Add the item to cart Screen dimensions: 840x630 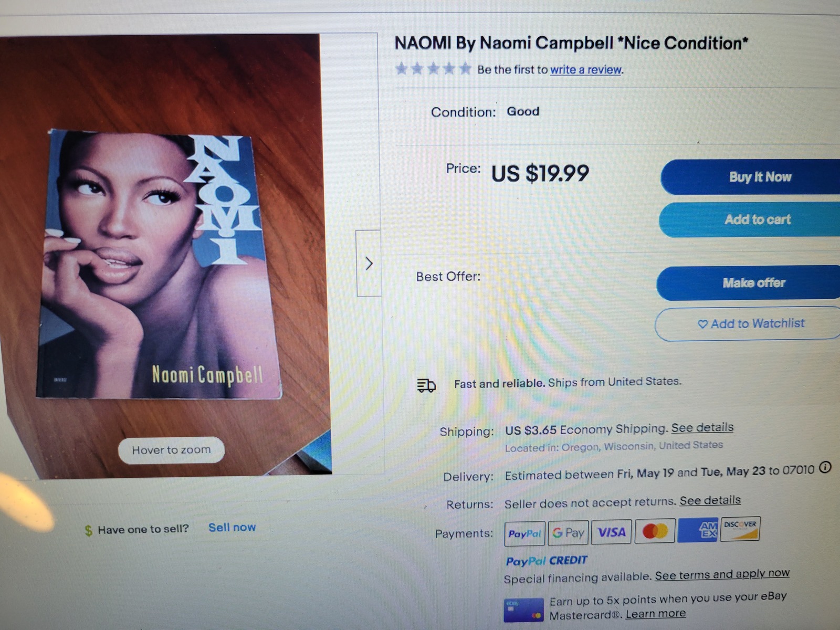pyautogui.click(x=749, y=219)
